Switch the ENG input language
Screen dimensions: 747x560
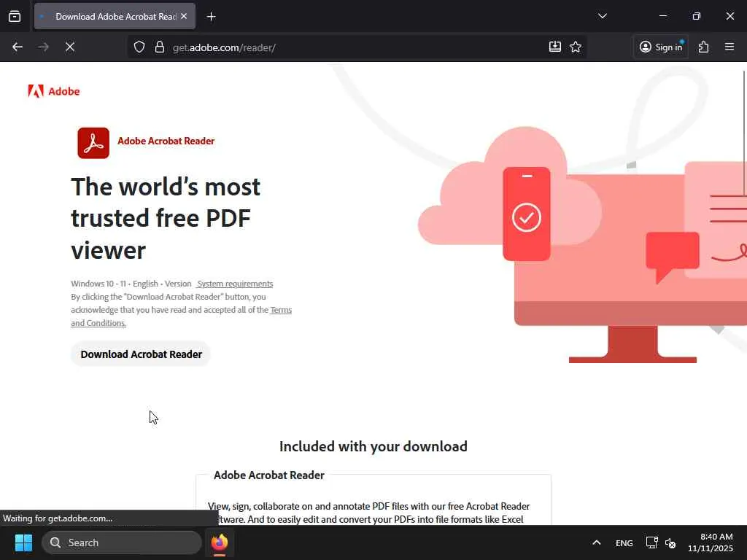624,542
